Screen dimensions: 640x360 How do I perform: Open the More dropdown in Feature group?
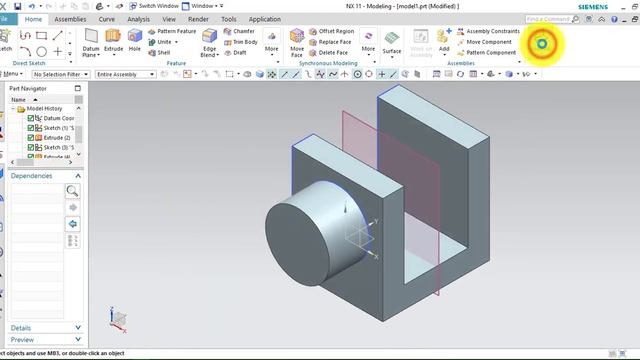[x=271, y=43]
